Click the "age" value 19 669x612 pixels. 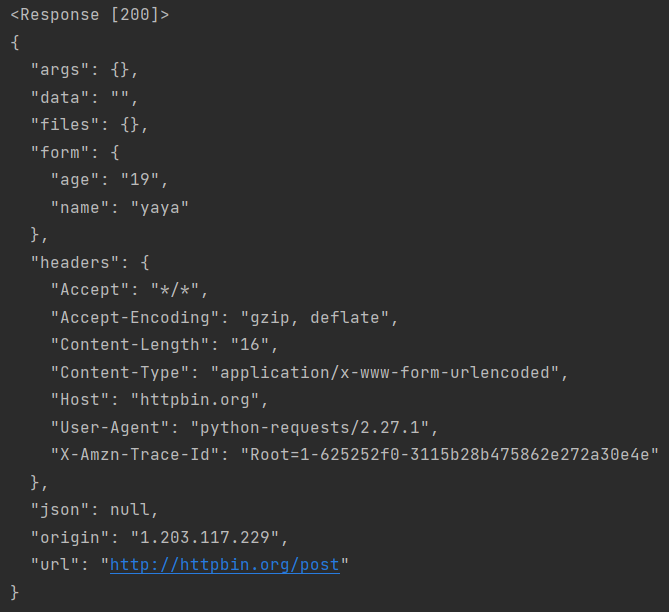click(x=145, y=180)
